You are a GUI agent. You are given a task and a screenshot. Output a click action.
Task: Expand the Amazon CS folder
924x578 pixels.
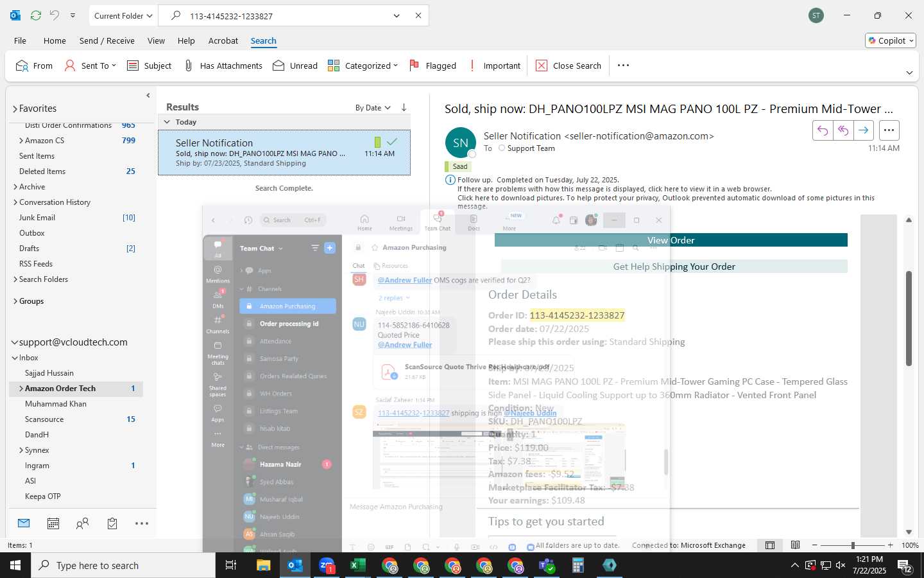[x=21, y=141]
